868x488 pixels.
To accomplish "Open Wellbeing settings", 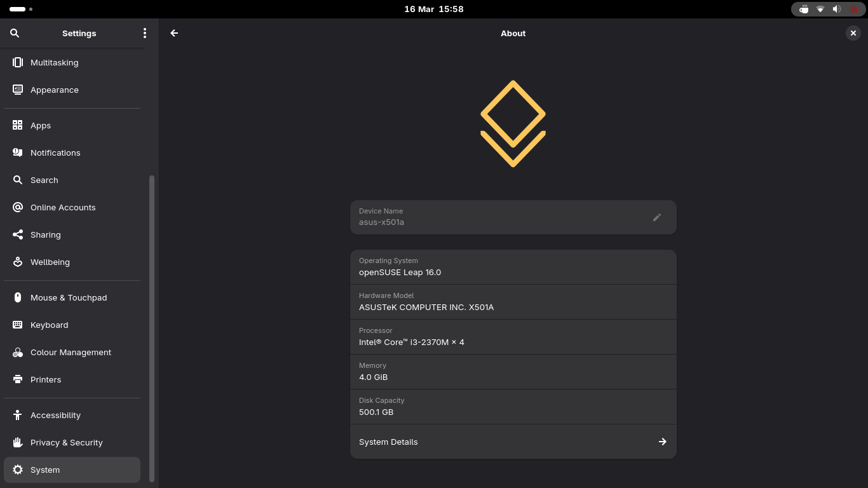I will coord(50,262).
